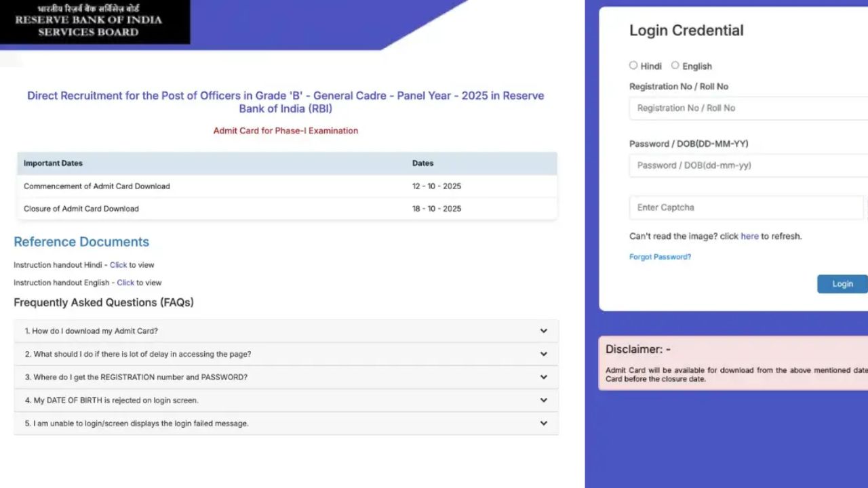
Task: Click the 'here' link to refresh captcha
Action: (749, 237)
